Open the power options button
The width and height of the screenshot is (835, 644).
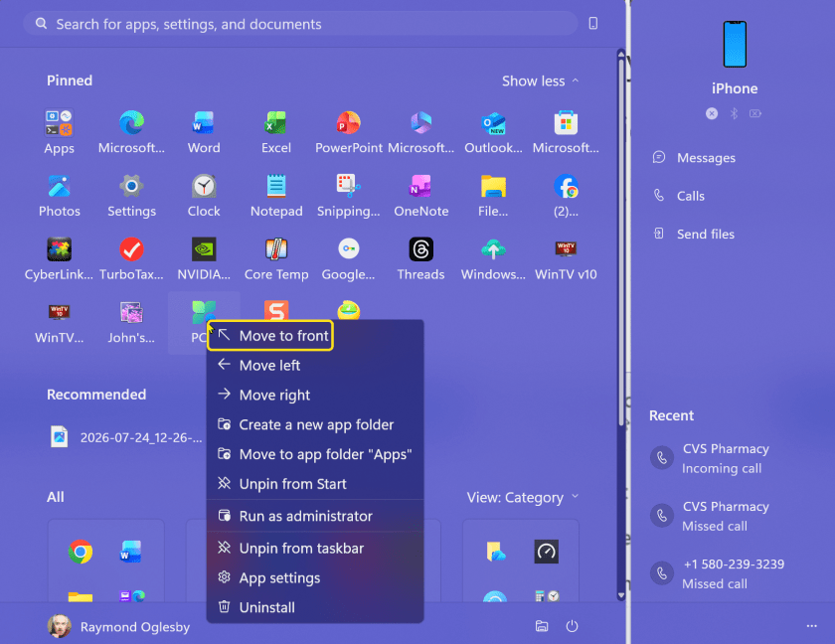[572, 626]
